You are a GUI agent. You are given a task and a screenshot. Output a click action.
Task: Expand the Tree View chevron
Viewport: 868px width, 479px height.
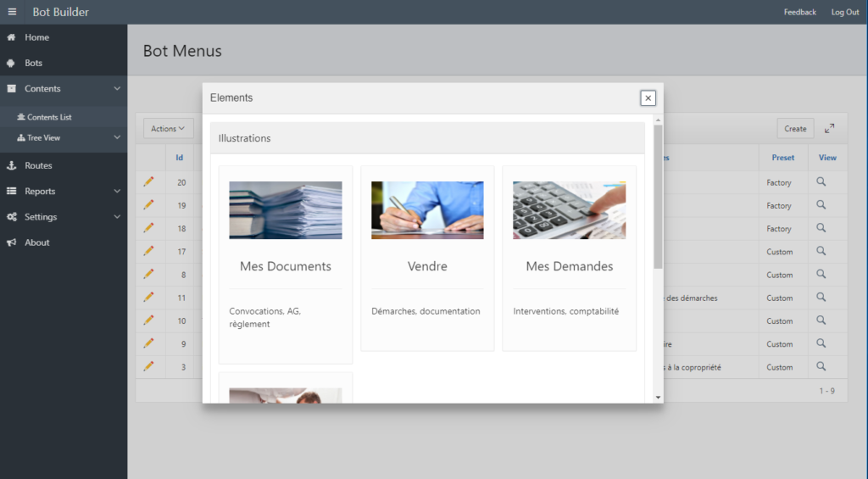pos(117,137)
